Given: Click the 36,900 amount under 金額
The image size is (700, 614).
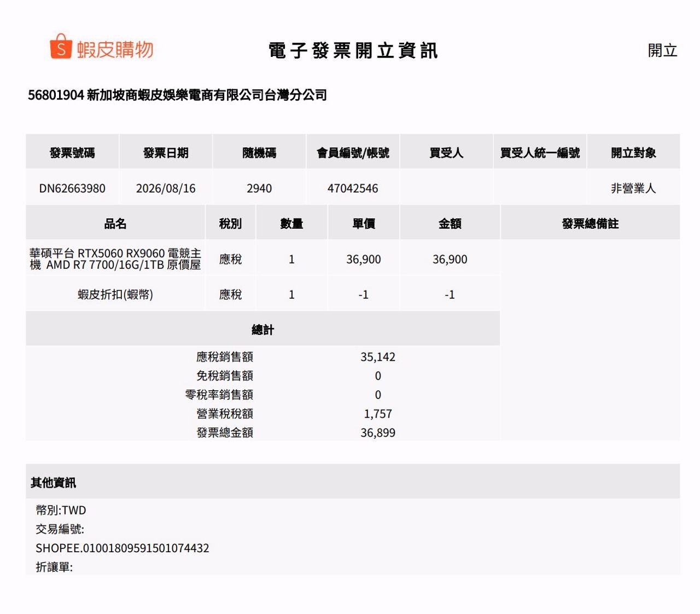Looking at the screenshot, I should coord(450,259).
